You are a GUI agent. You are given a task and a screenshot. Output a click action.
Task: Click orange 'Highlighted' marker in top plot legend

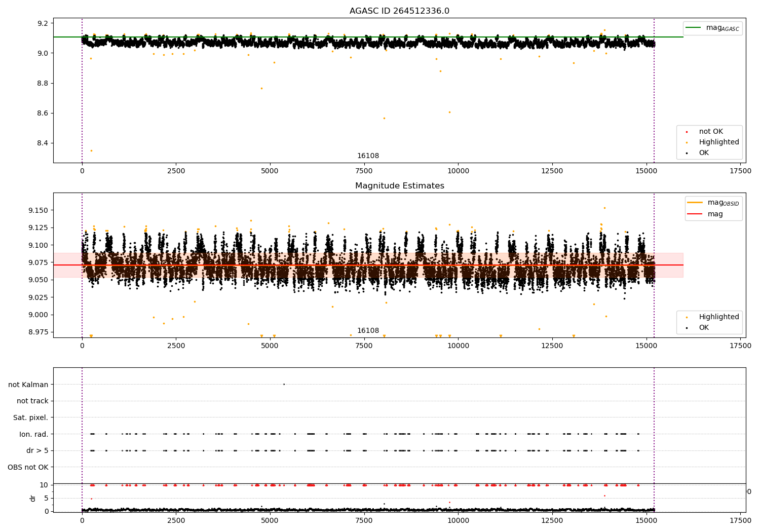tap(687, 142)
